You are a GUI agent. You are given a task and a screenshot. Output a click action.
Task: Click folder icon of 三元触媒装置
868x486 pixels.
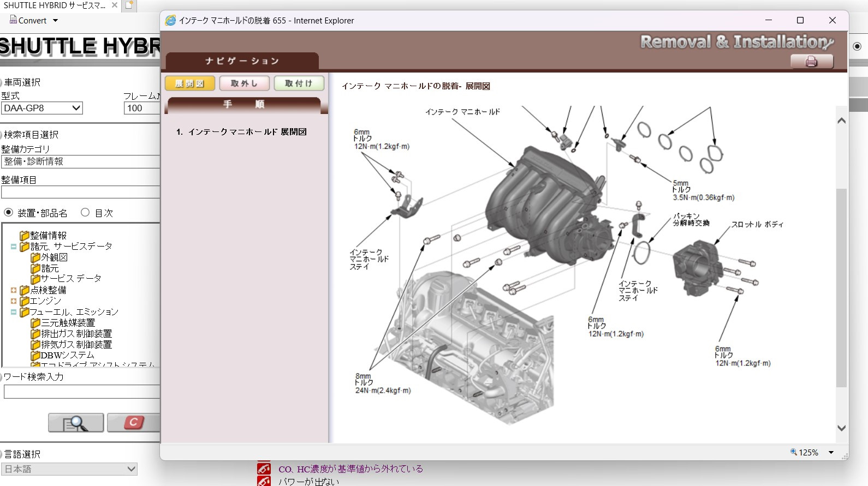(35, 323)
